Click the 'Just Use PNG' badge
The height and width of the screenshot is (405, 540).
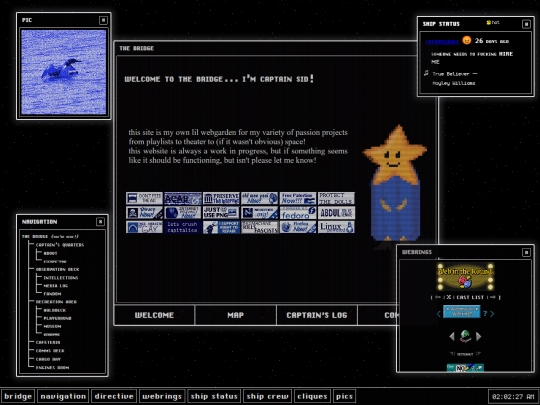click(x=221, y=212)
